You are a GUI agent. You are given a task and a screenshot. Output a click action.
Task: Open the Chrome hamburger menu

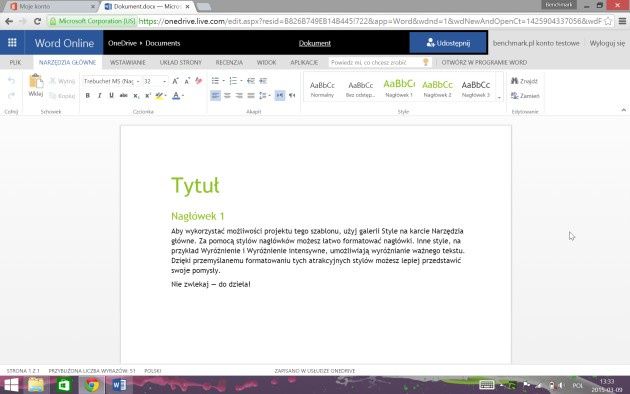622,21
